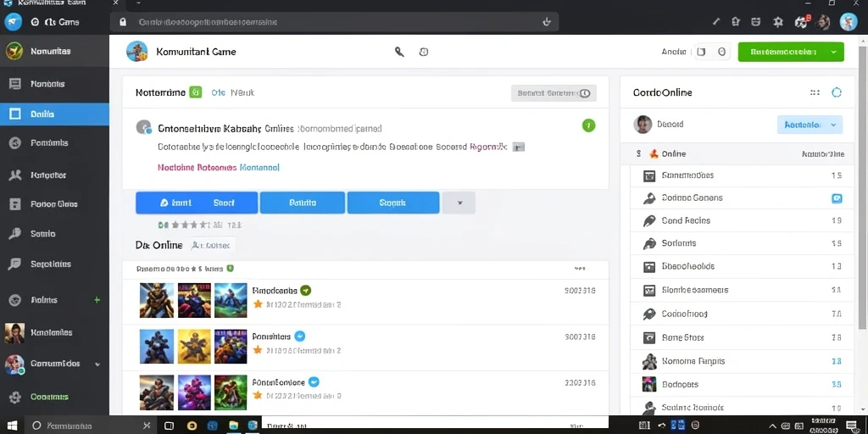Click the star rating row under buttons
This screenshot has width=868, height=434.
(200, 225)
